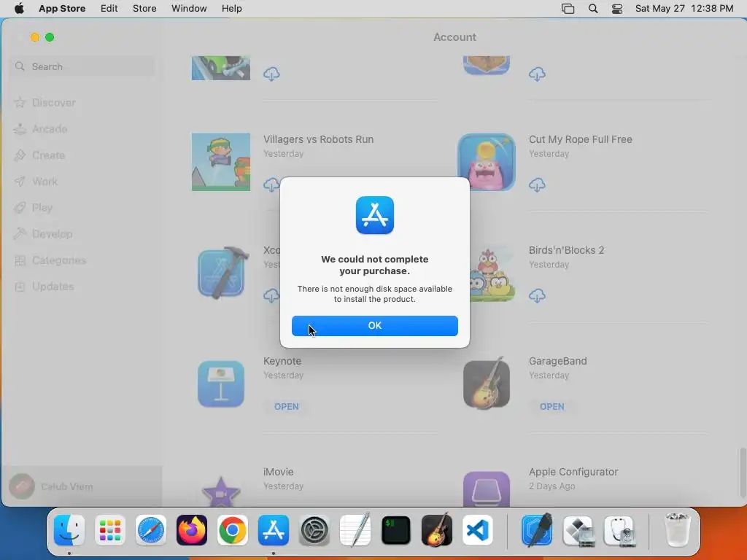This screenshot has width=747, height=560.
Task: Focus the sidebar Search field
Action: [82, 66]
